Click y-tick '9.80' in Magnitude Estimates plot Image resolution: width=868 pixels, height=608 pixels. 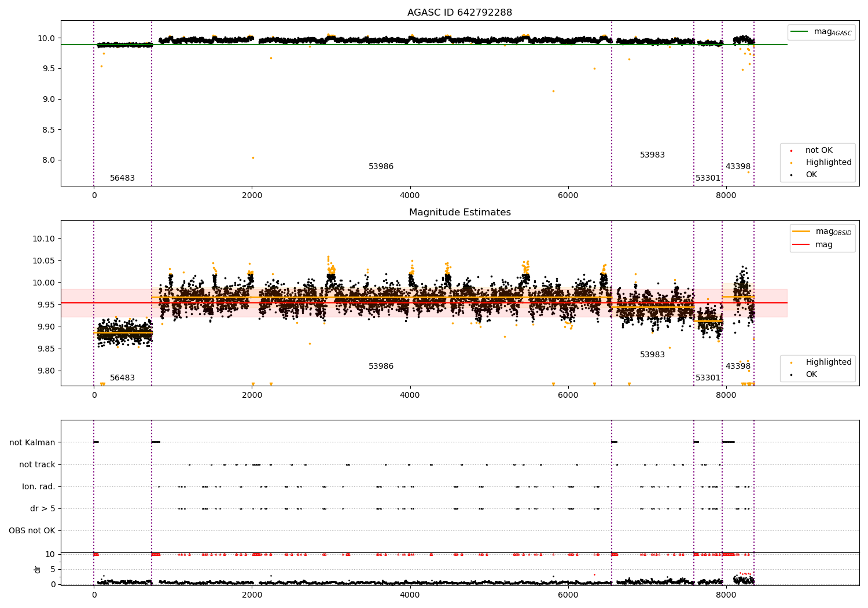[x=46, y=371]
